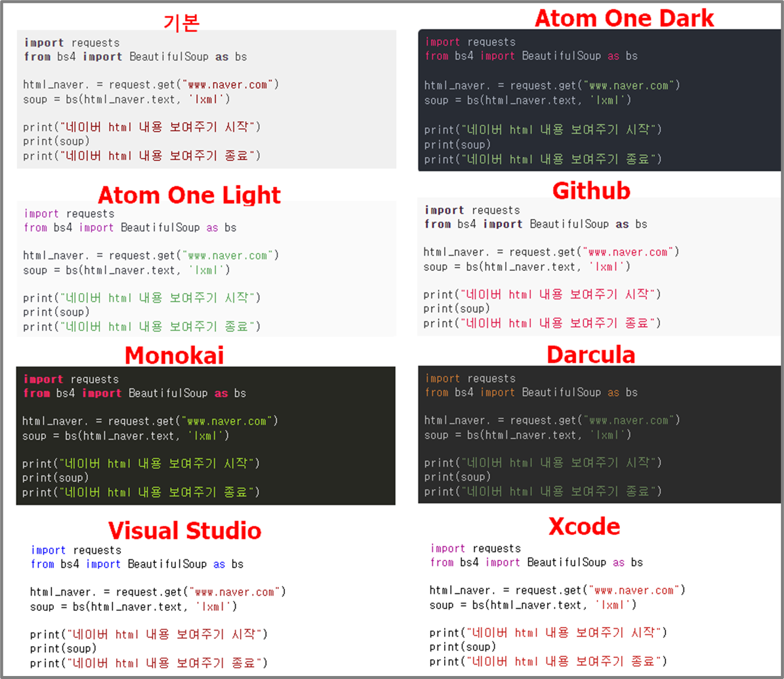
Task: Select 'html_naver. = request.get' line in Monokai sample
Action: point(150,421)
